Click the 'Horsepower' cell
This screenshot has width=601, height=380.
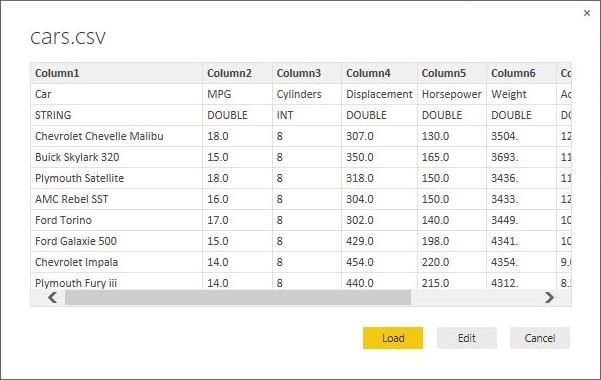(x=452, y=94)
